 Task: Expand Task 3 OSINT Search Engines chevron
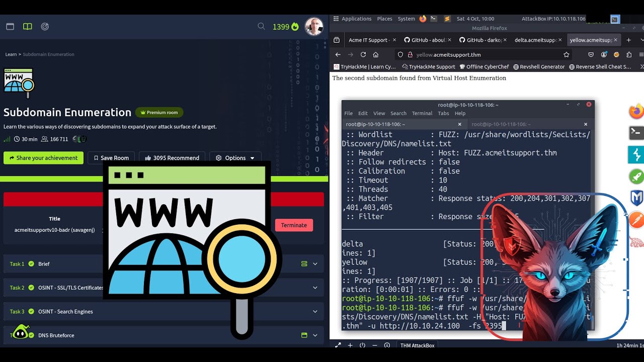point(315,311)
